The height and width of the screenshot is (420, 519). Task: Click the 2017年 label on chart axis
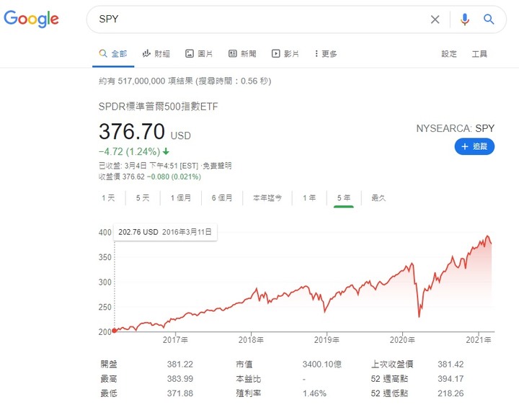175,339
